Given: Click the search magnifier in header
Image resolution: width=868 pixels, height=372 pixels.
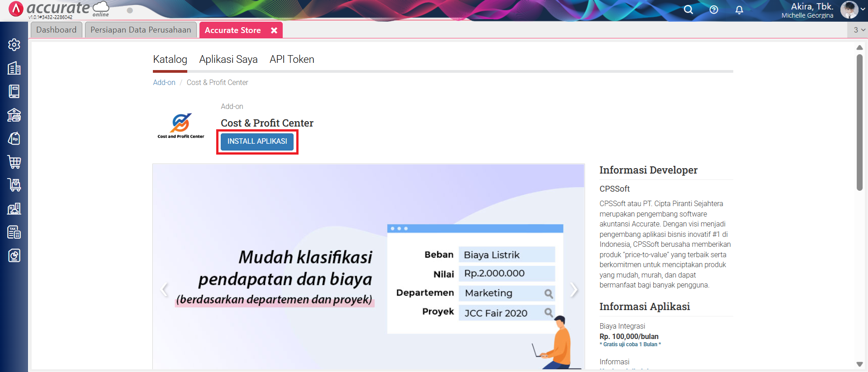Looking at the screenshot, I should 688,9.
